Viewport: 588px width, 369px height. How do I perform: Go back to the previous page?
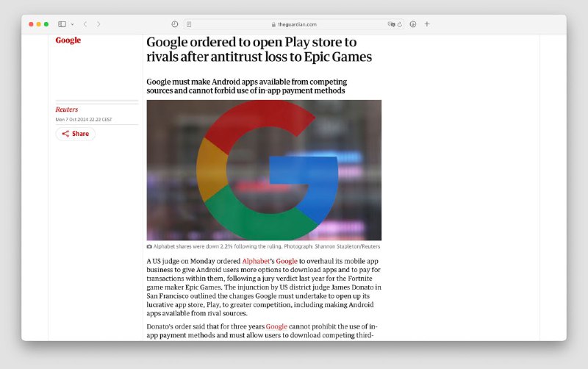[x=85, y=24]
